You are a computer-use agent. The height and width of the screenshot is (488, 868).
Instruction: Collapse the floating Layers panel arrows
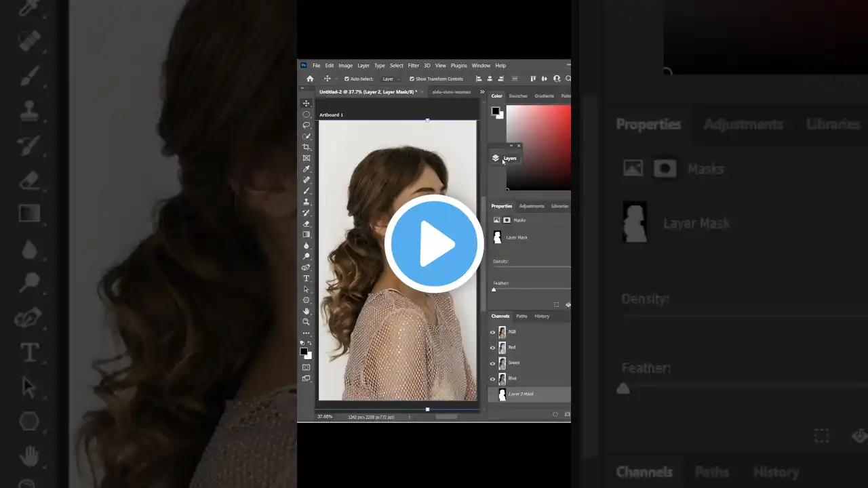(511, 146)
